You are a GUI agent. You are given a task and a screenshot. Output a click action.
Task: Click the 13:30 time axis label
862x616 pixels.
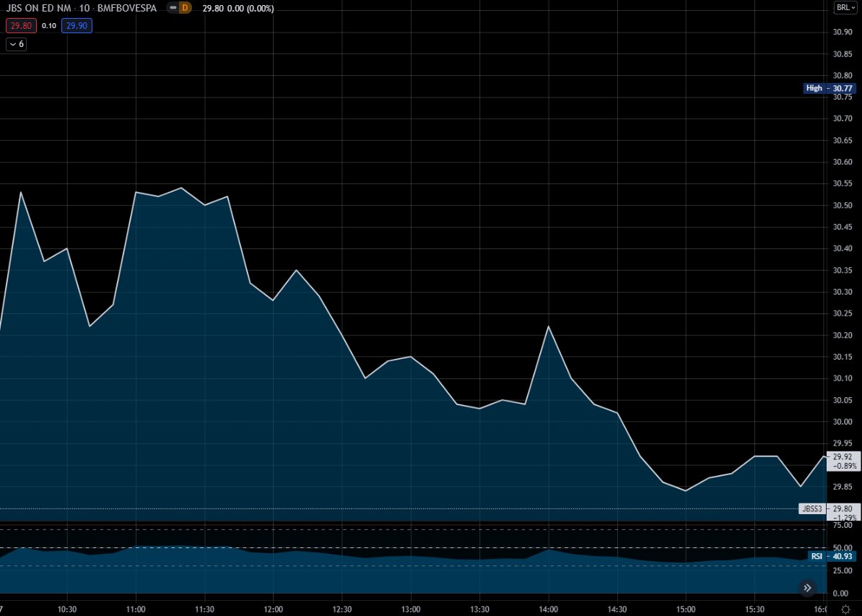point(480,610)
